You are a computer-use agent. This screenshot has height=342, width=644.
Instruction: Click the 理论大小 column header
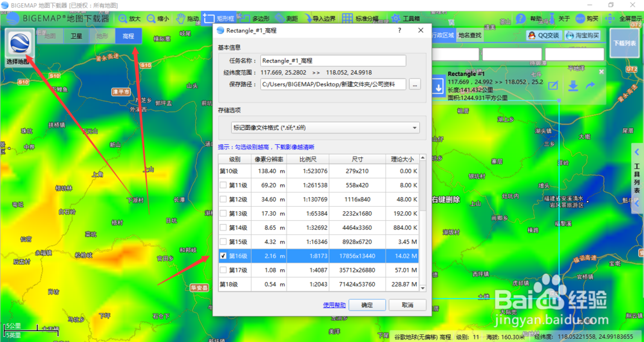click(402, 159)
